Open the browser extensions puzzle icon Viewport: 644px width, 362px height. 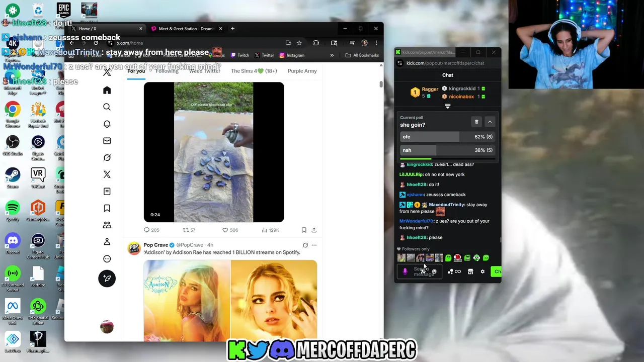(316, 43)
